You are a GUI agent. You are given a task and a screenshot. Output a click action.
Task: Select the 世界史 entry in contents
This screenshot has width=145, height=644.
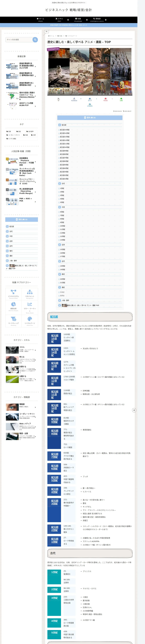(62, 296)
